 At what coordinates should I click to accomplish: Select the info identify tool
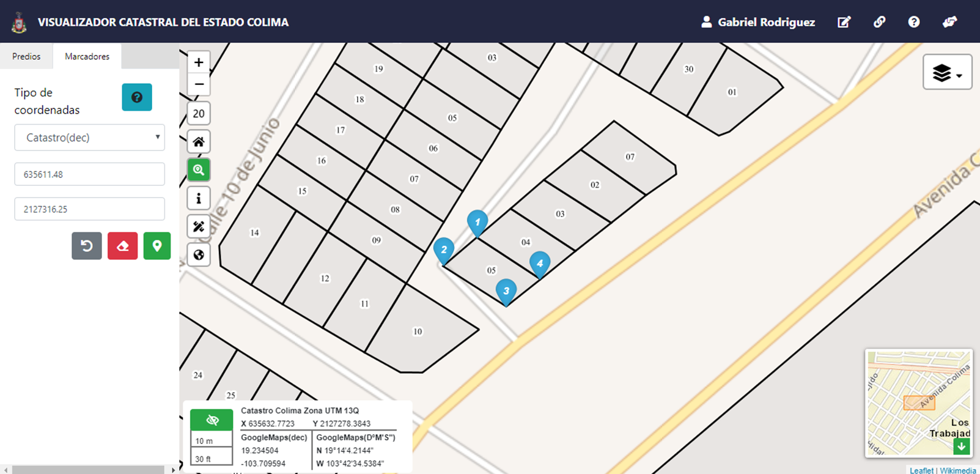[199, 199]
